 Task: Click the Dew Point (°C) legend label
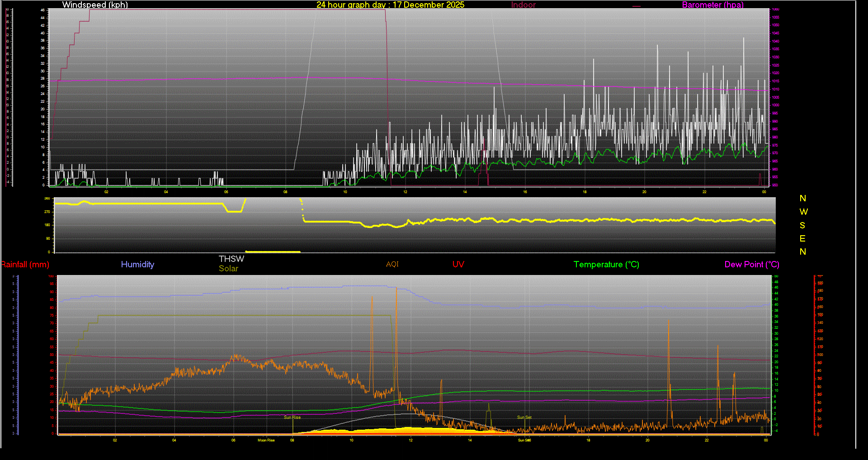click(x=751, y=265)
